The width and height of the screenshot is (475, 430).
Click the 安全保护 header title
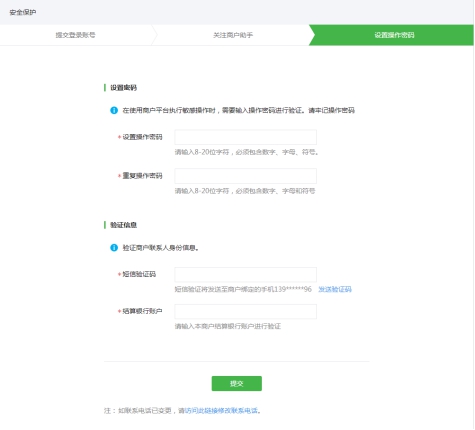point(23,12)
